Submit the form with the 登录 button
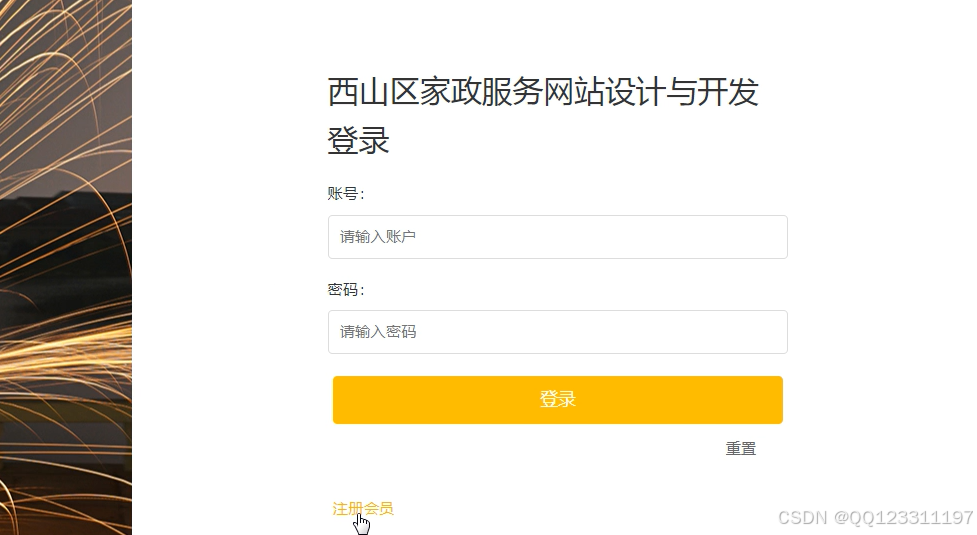The width and height of the screenshot is (977, 535). tap(557, 400)
